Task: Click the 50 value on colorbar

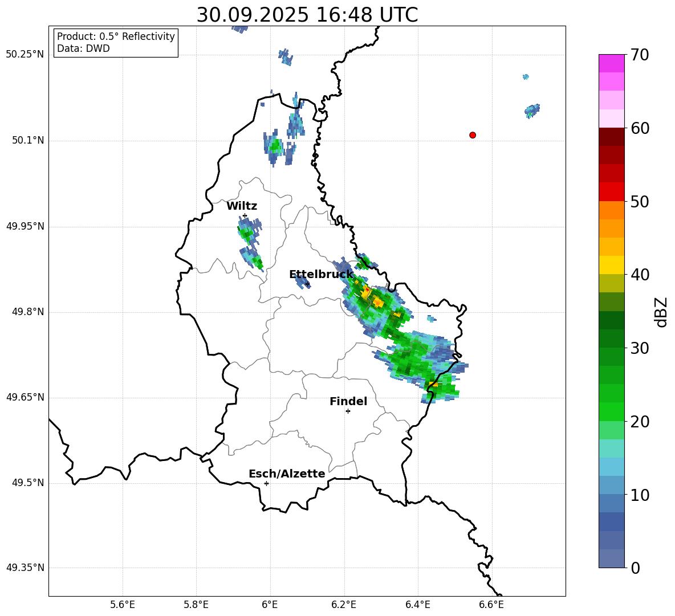Action: (640, 201)
